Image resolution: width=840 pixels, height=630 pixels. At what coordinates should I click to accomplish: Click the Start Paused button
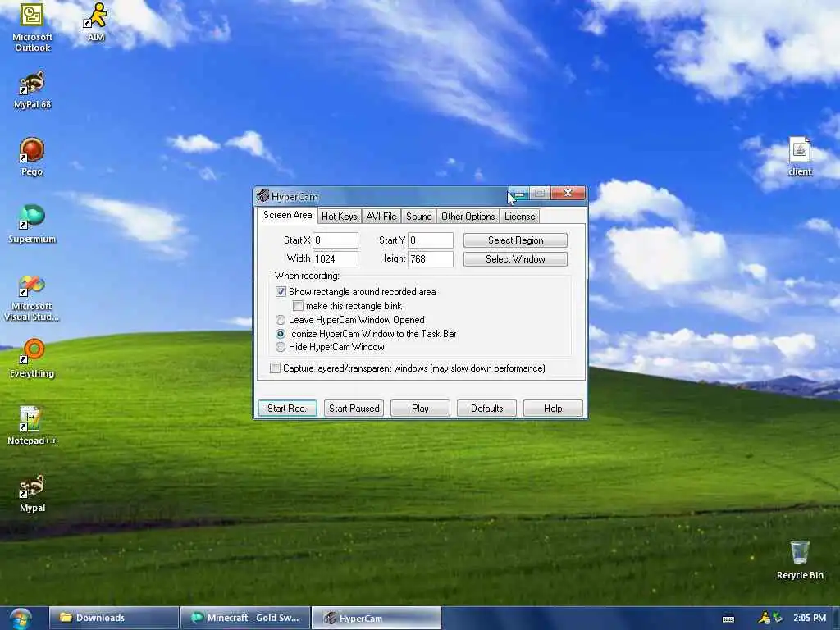(x=354, y=409)
